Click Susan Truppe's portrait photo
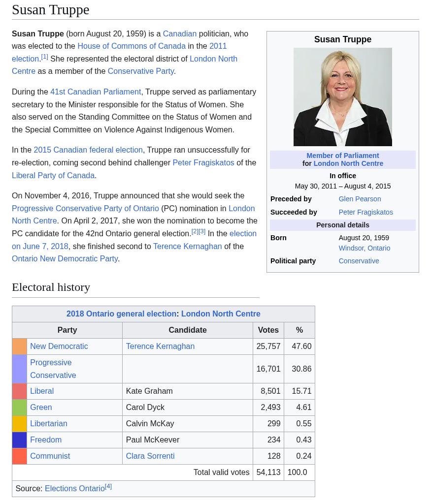The width and height of the screenshot is (431, 504). [x=342, y=97]
